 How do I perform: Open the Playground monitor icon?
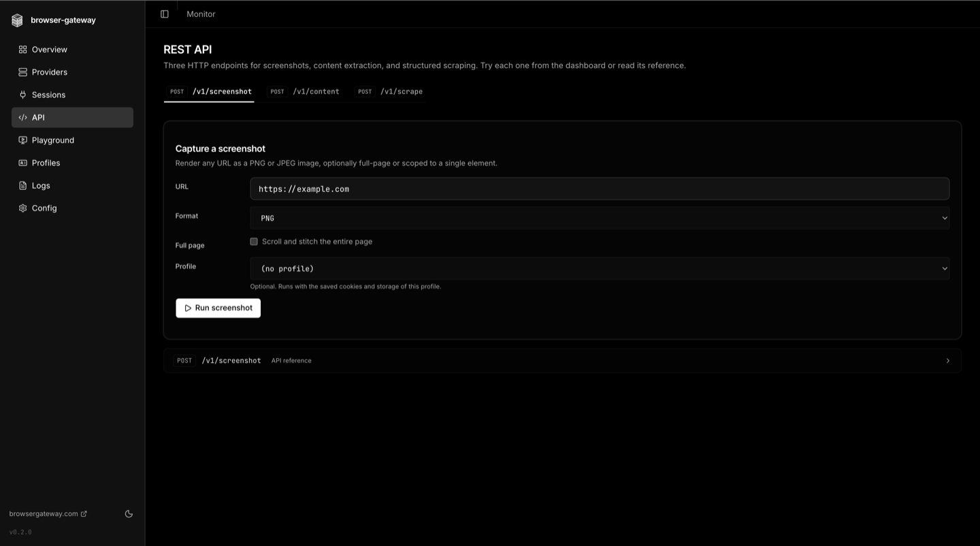click(x=22, y=140)
